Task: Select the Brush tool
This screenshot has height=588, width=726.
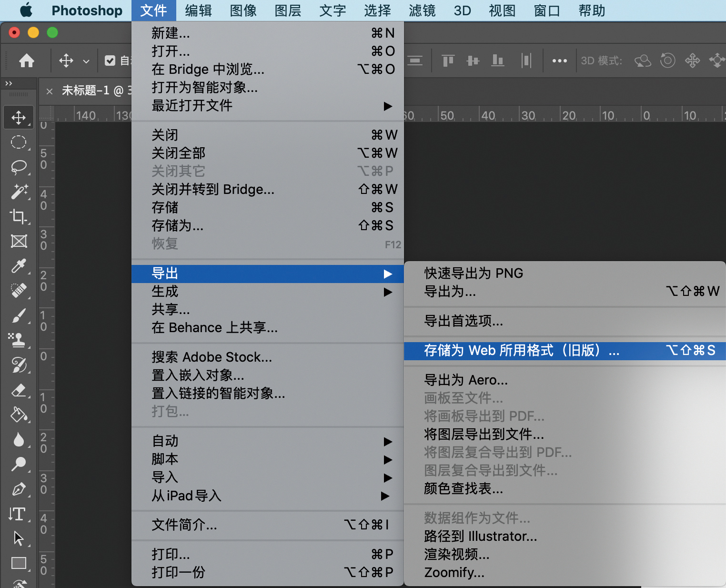Action: click(19, 315)
